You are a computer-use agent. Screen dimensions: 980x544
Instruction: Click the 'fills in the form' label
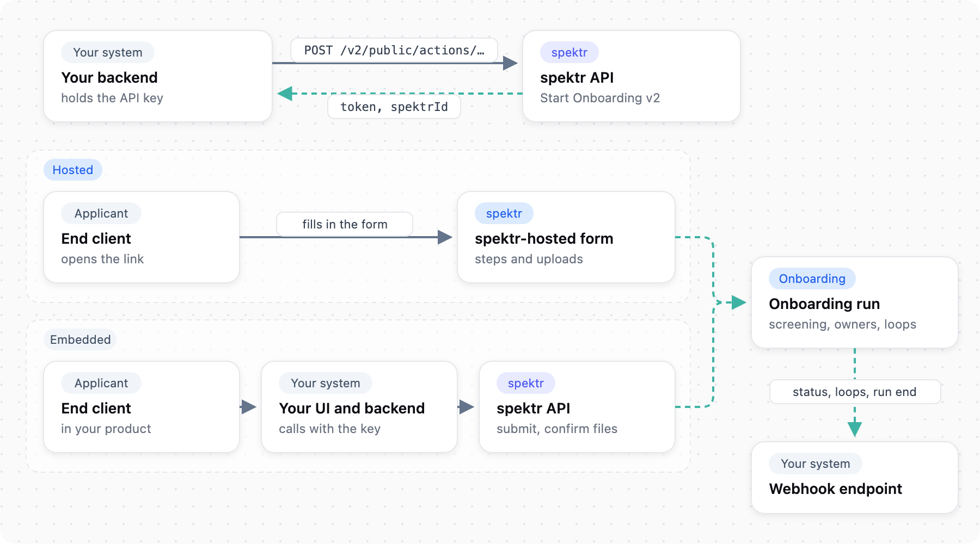point(345,224)
